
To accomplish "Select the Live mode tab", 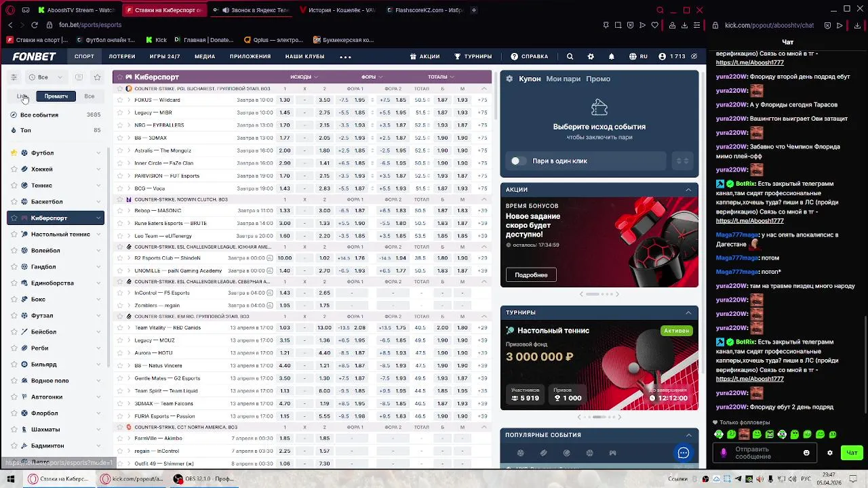I will [x=22, y=96].
